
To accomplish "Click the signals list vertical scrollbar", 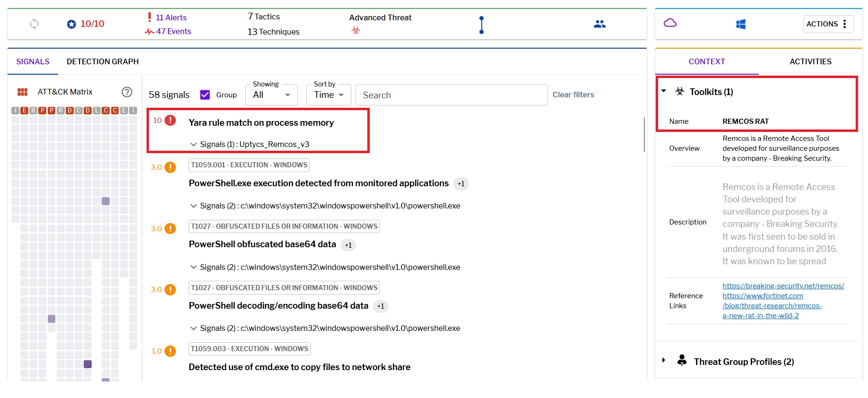I will tap(644, 135).
